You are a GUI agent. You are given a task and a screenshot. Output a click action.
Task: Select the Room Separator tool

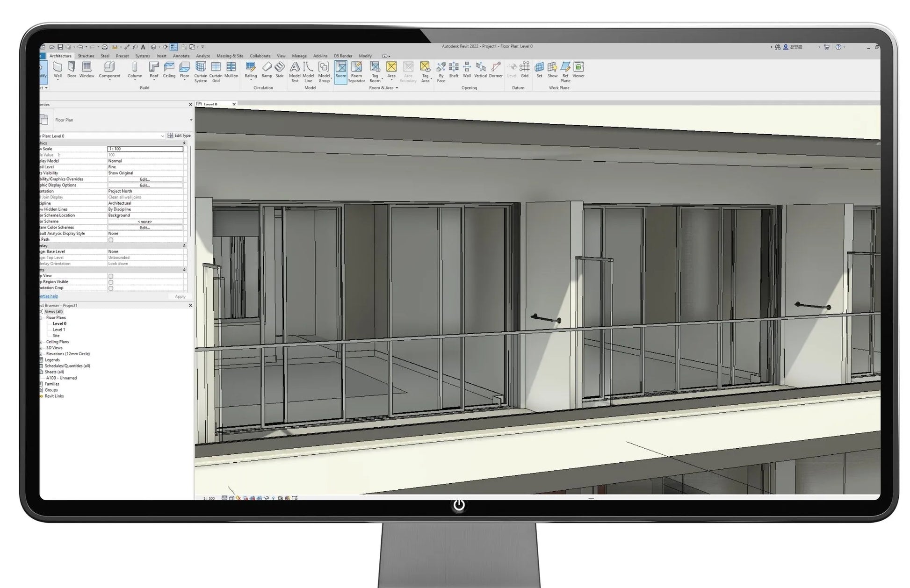click(x=356, y=72)
